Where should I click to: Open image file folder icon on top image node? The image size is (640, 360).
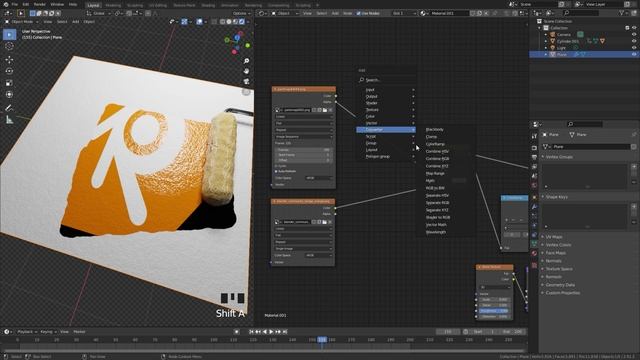[x=325, y=110]
